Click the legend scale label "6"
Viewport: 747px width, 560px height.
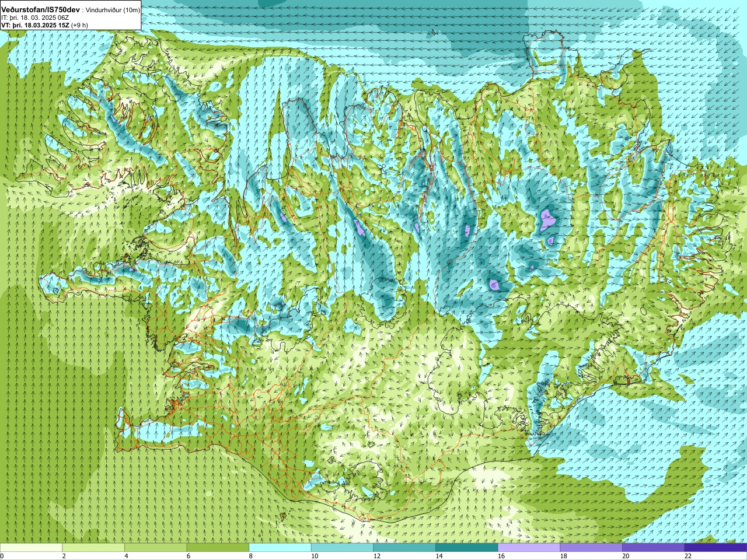188,556
